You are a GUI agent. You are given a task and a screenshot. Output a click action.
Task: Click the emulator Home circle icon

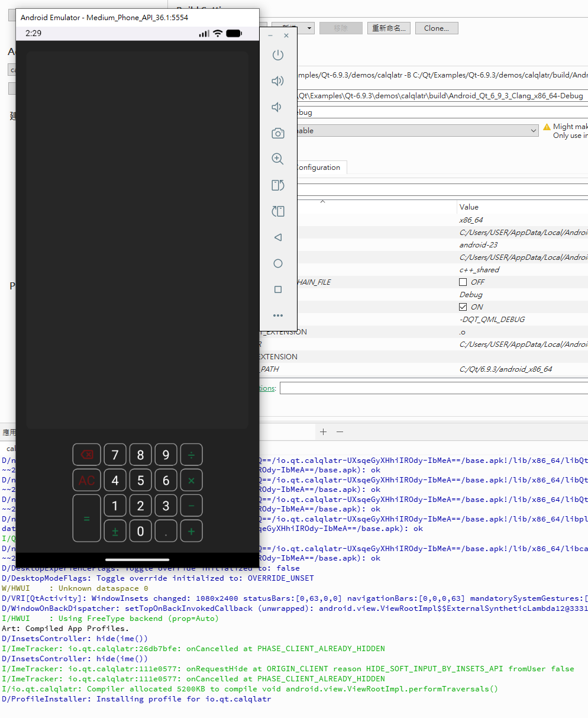pos(277,263)
